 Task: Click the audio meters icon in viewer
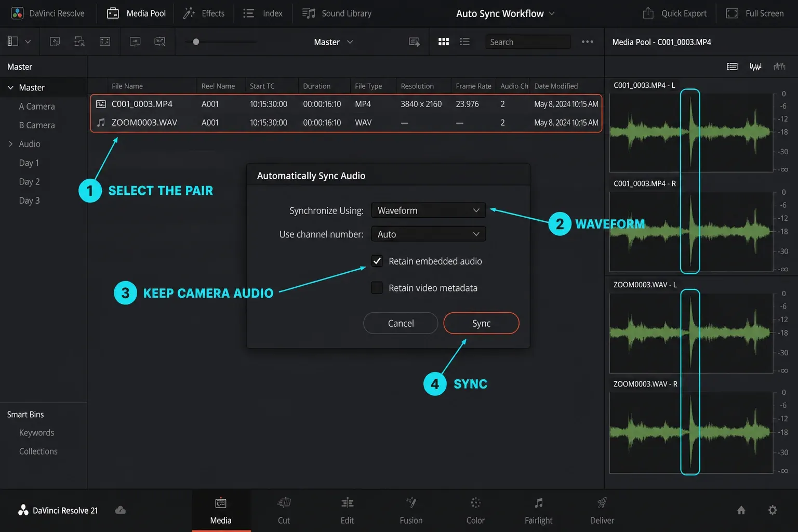[779, 66]
